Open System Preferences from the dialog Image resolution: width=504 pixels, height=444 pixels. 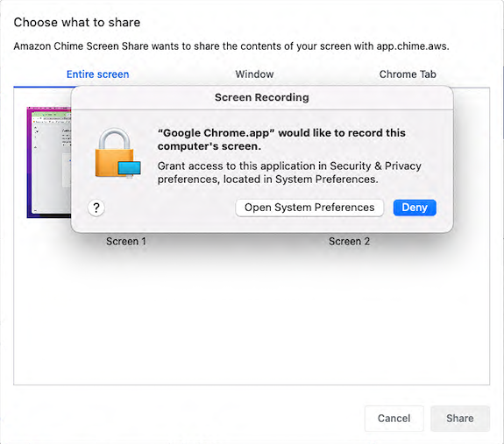point(309,208)
